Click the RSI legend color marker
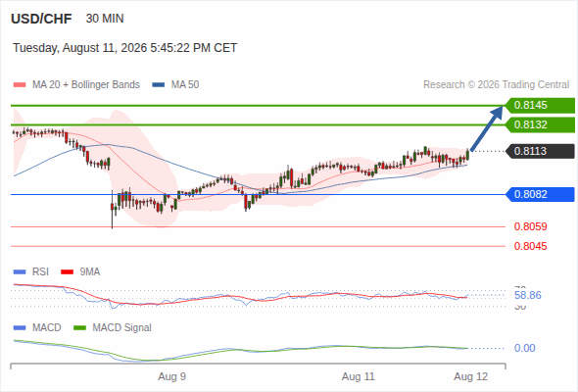The width and height of the screenshot is (578, 392). tap(20, 272)
